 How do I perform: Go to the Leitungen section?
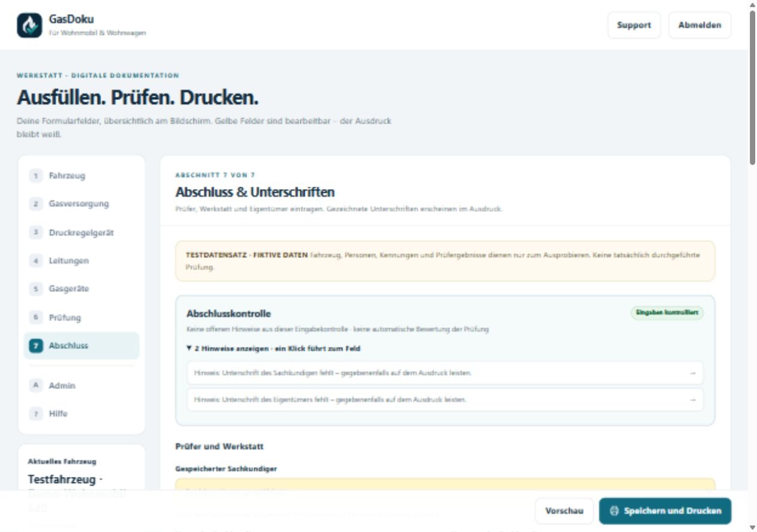pos(81,261)
